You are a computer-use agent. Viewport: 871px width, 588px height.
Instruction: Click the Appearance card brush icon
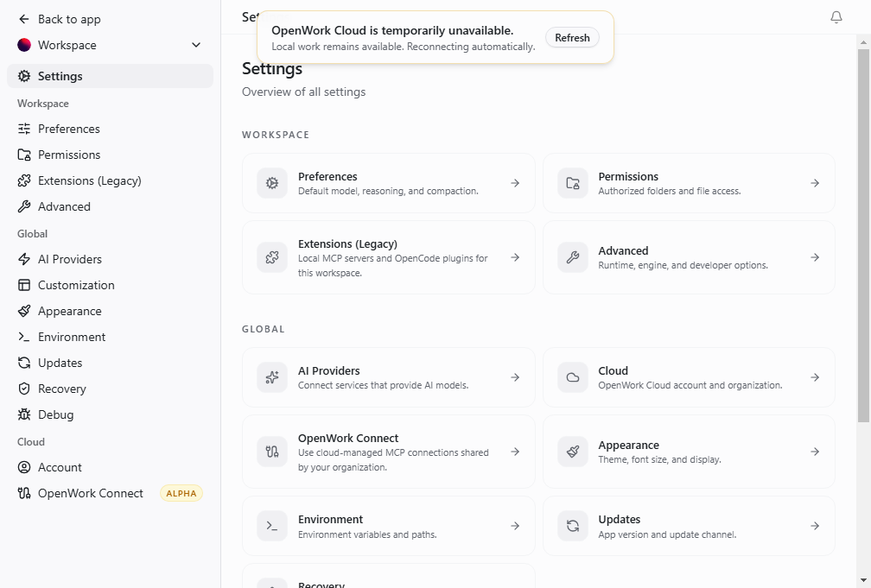pos(573,452)
